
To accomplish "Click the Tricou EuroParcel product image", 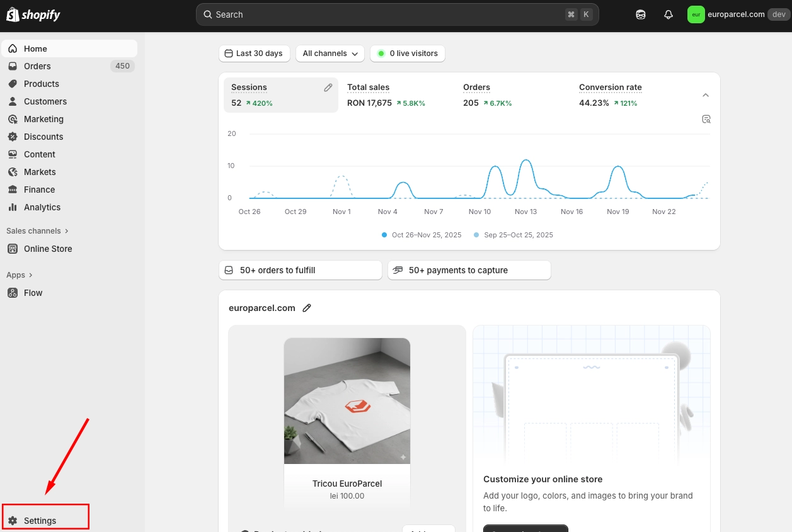I will click(x=347, y=401).
